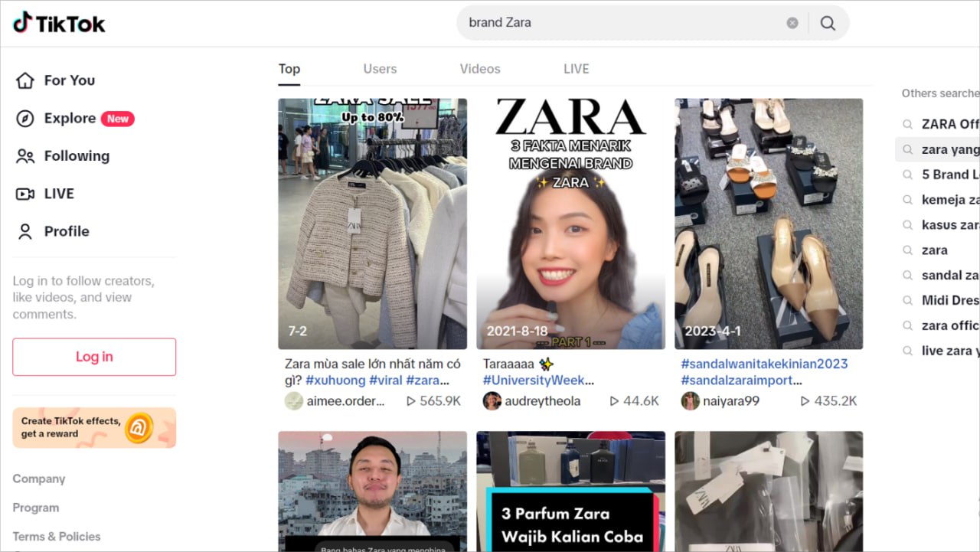Click the 'brand Zara' search input
The image size is (980, 552).
[624, 23]
